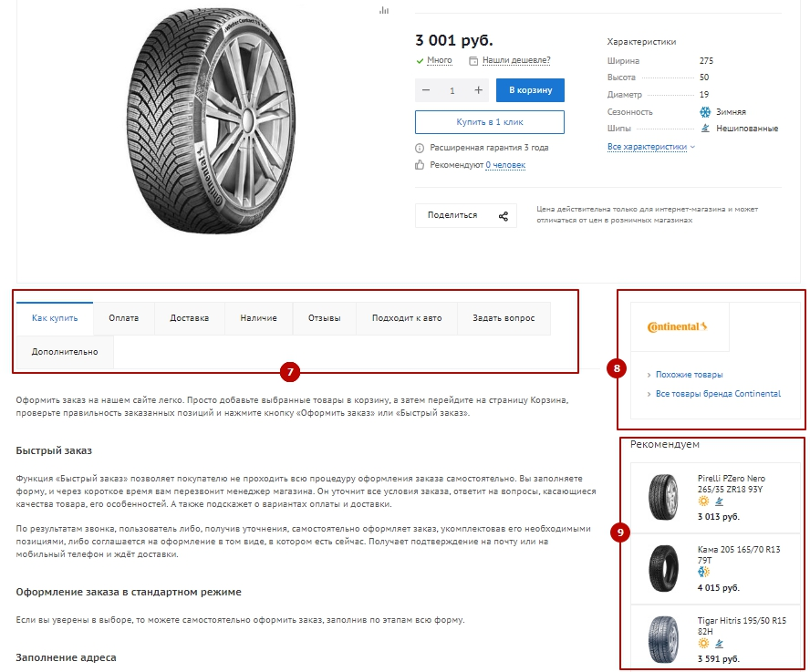Select the Подходит к авто tab
The width and height of the screenshot is (810, 672).
(407, 318)
